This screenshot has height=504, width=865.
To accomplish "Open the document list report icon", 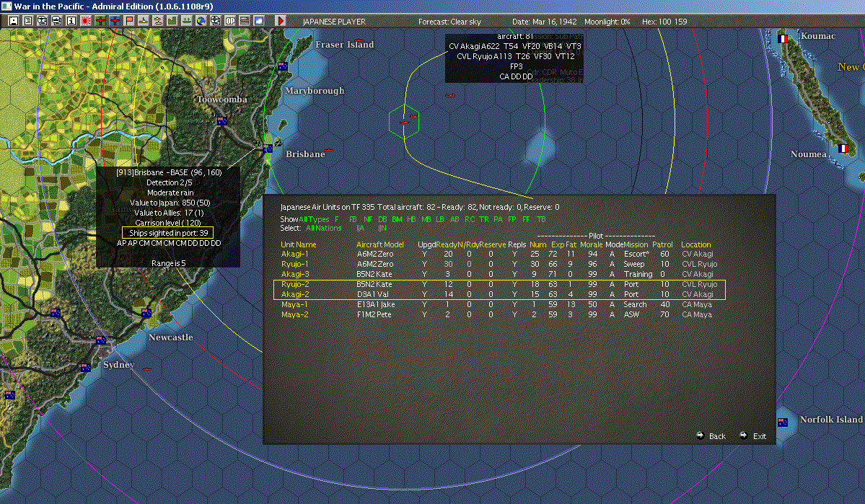I will 28,21.
